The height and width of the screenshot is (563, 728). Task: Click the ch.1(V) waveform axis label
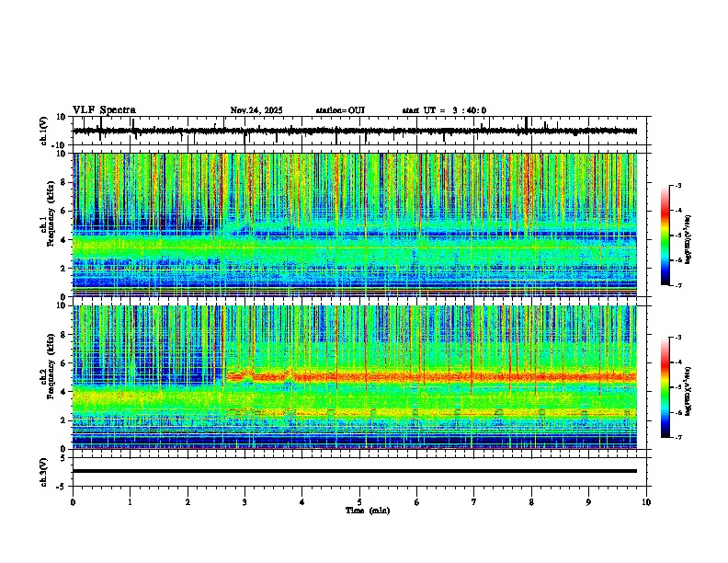(44, 131)
